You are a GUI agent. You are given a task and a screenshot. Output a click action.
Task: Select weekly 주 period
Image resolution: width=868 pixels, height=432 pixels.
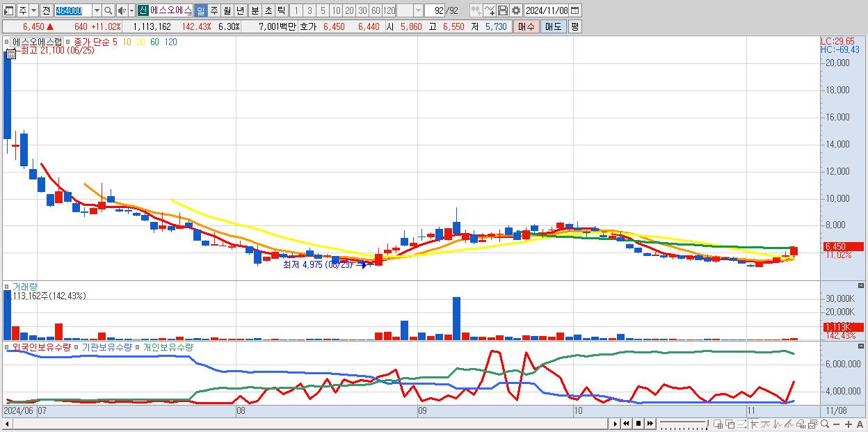pos(214,11)
